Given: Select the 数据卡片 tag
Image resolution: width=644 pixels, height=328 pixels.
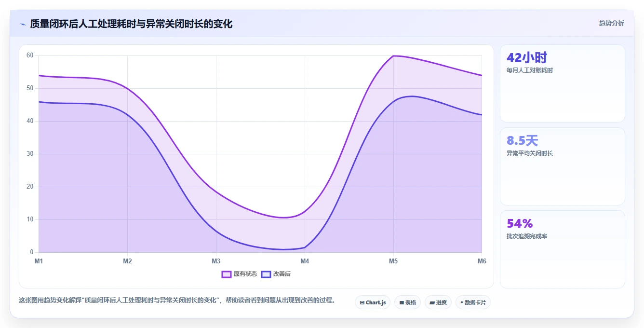Looking at the screenshot, I should pos(473,302).
